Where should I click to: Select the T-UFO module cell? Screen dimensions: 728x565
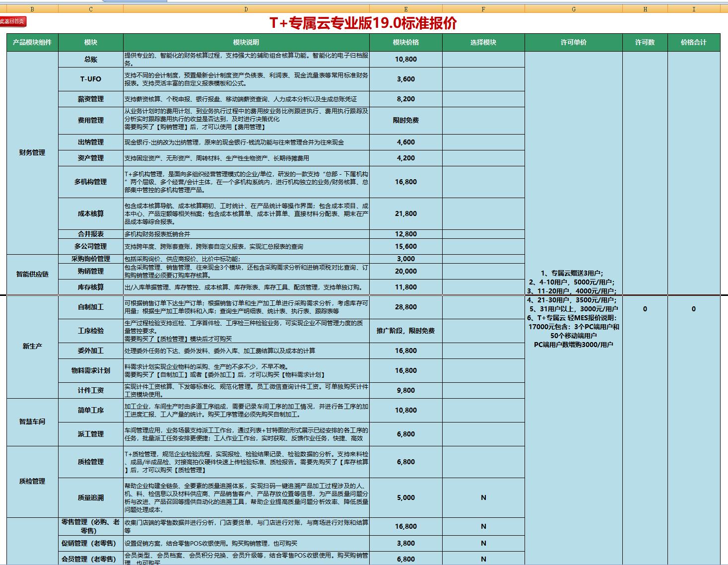(90, 79)
